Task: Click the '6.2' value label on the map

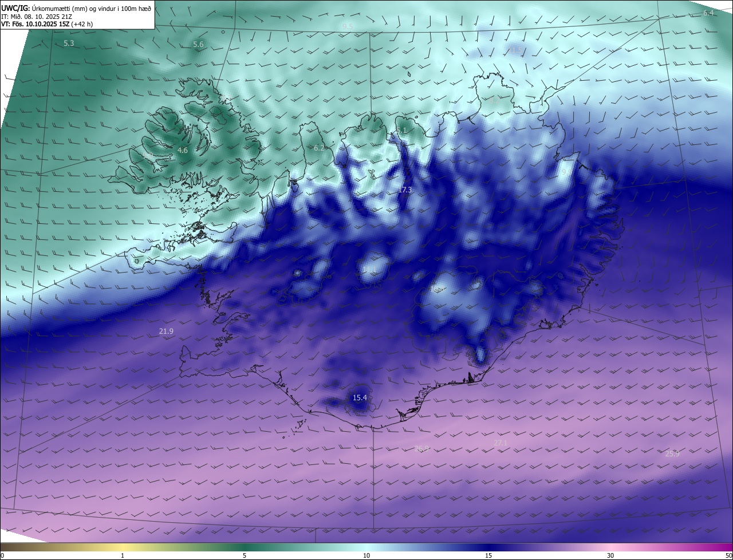Action: pyautogui.click(x=319, y=148)
